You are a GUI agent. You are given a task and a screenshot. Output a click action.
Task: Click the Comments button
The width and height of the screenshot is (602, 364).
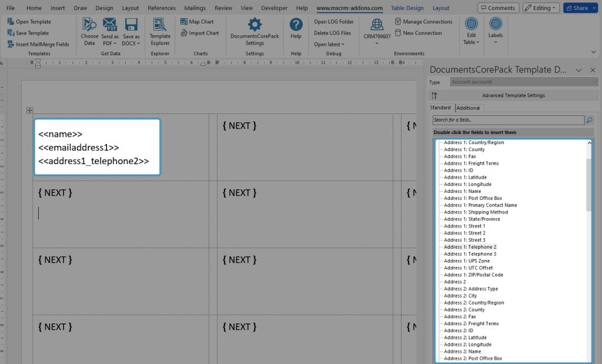(498, 8)
